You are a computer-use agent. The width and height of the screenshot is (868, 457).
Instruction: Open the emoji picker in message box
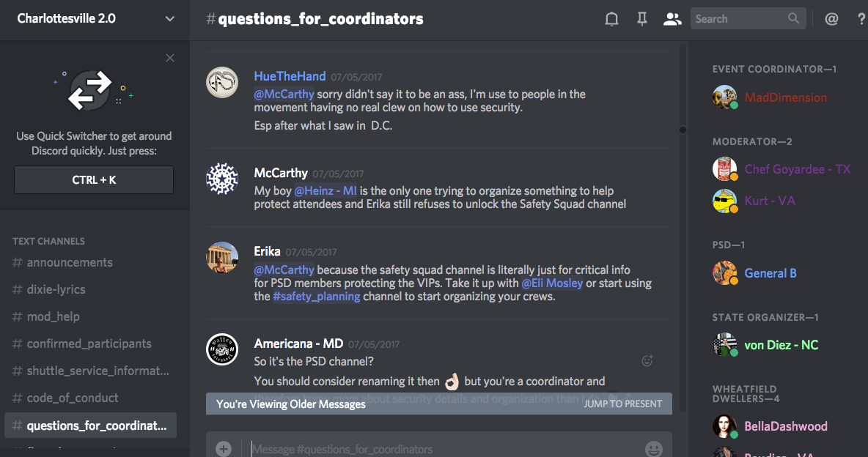tap(653, 448)
